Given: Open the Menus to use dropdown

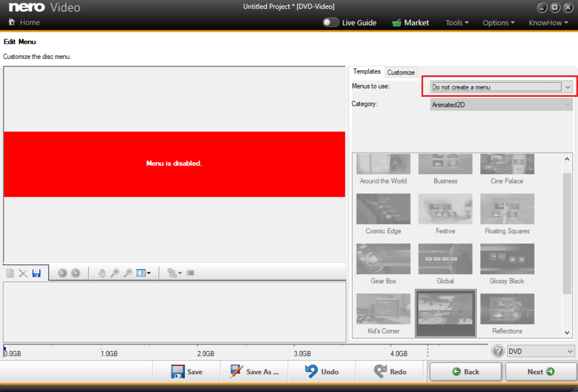Looking at the screenshot, I should pos(501,87).
